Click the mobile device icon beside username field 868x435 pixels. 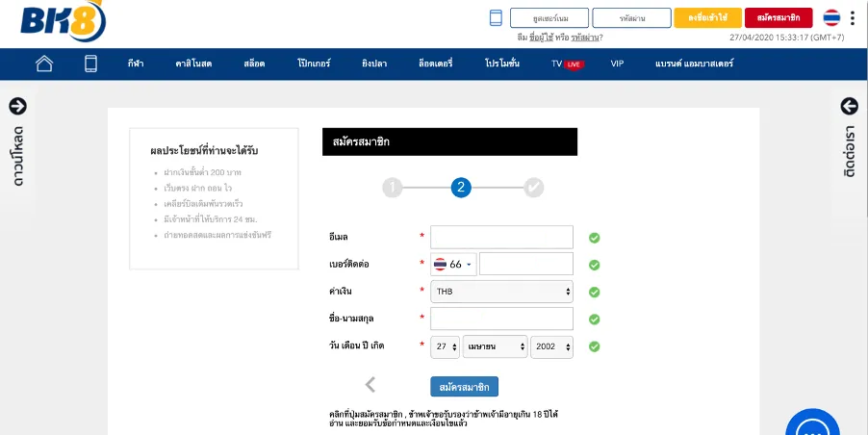(x=496, y=17)
